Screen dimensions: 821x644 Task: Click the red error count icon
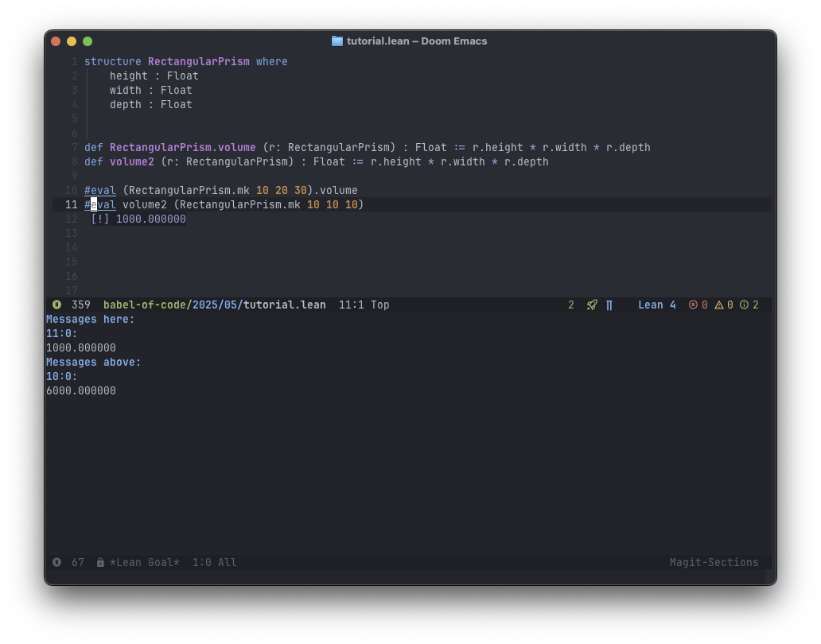point(693,305)
